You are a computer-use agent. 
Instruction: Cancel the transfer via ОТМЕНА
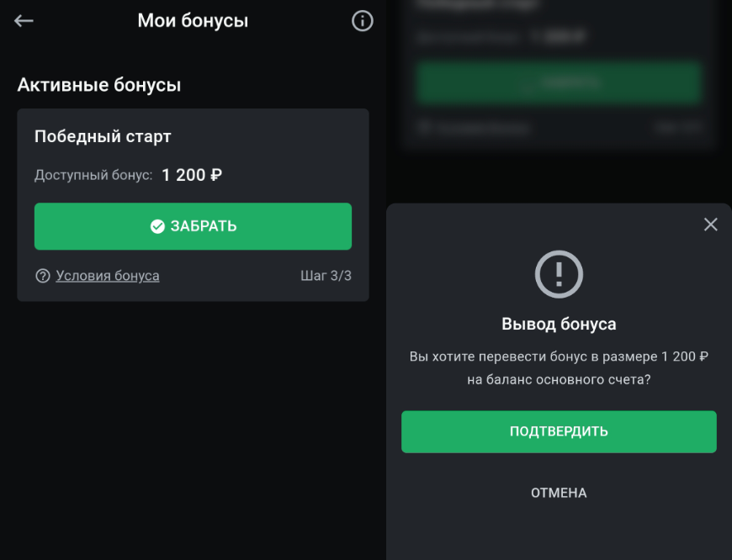click(x=559, y=493)
